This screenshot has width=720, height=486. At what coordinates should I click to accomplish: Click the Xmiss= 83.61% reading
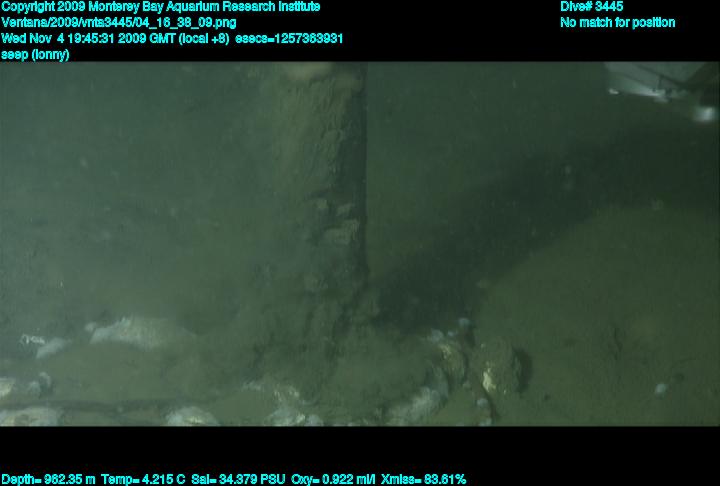423,480
